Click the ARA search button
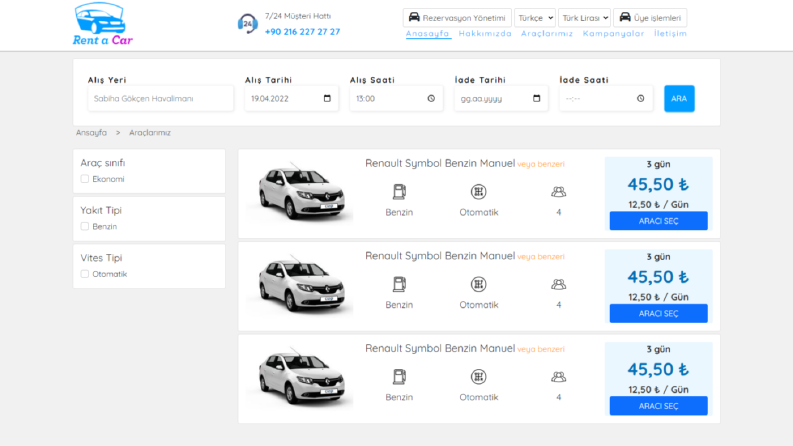793x446 pixels. pyautogui.click(x=679, y=98)
